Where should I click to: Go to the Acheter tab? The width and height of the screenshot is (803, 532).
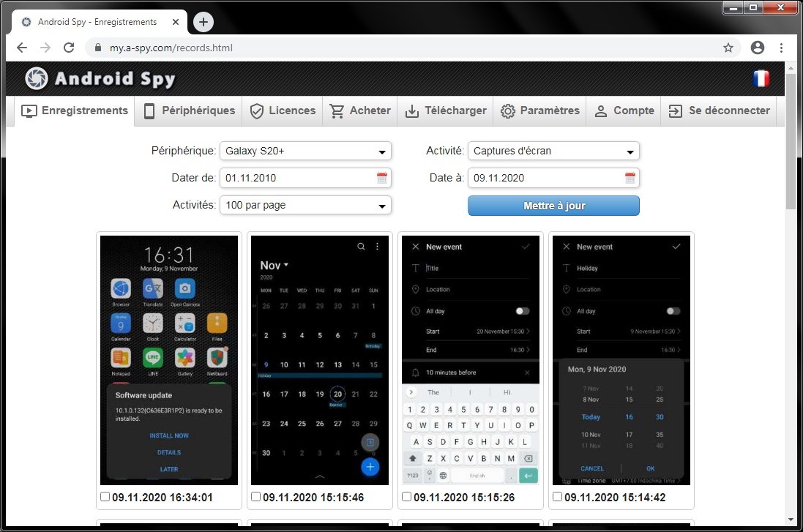(x=360, y=110)
